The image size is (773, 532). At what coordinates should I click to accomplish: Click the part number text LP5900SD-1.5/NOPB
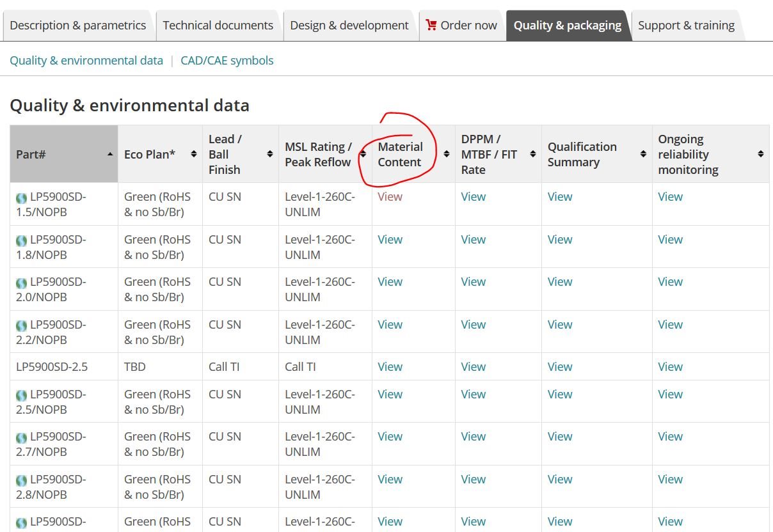51,205
